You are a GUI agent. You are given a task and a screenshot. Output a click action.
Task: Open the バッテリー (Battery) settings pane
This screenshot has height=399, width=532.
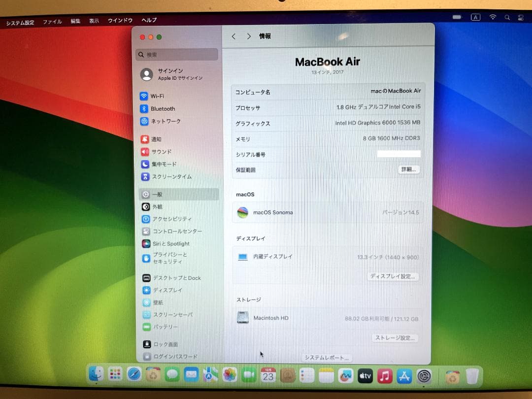(x=163, y=327)
